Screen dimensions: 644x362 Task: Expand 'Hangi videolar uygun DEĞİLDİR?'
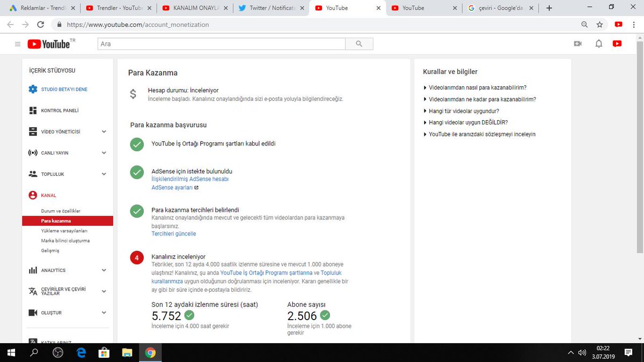point(465,122)
